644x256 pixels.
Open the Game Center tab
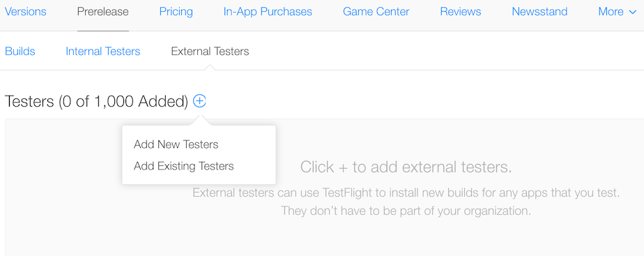click(x=376, y=11)
